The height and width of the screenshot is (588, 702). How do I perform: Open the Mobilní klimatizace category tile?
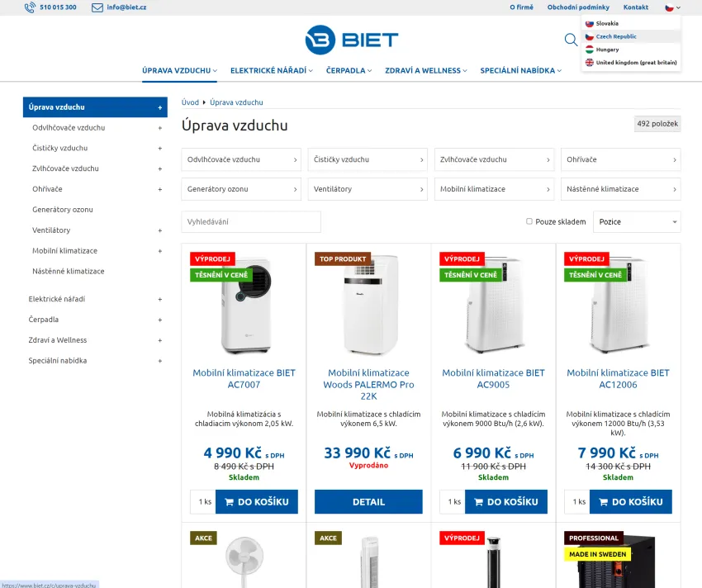point(494,189)
